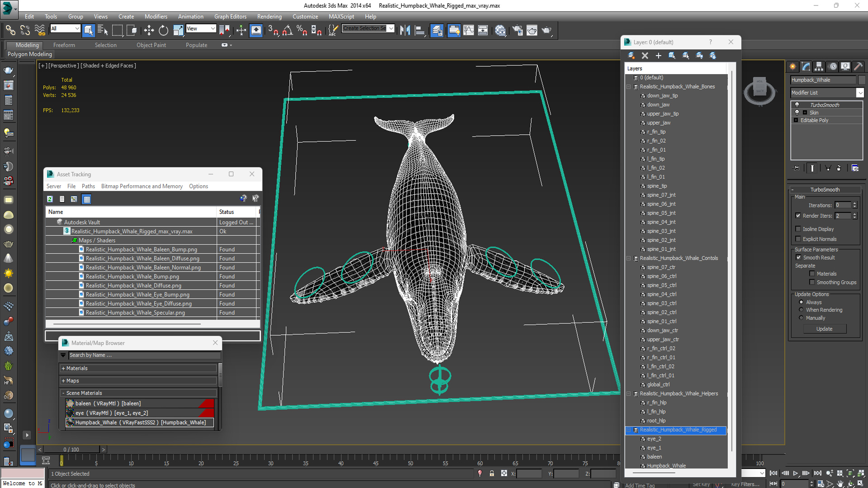Toggle Percent Snap in main toolbar
This screenshot has height=488, width=868.
pos(302,30)
